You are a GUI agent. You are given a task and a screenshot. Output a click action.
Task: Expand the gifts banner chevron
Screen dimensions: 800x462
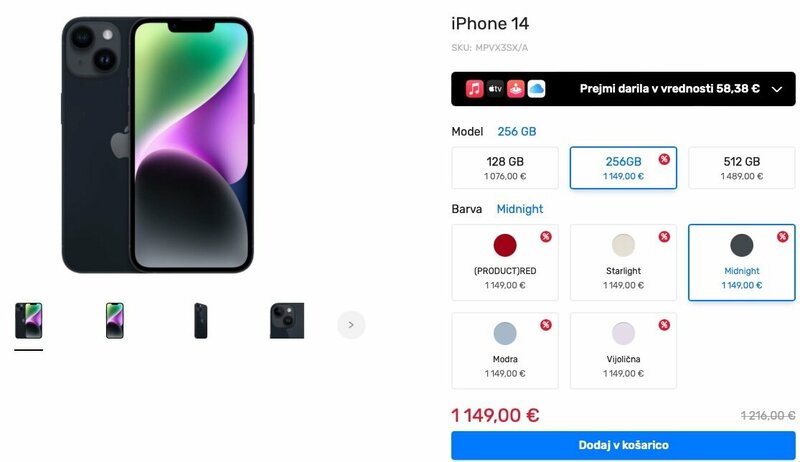pyautogui.click(x=777, y=89)
